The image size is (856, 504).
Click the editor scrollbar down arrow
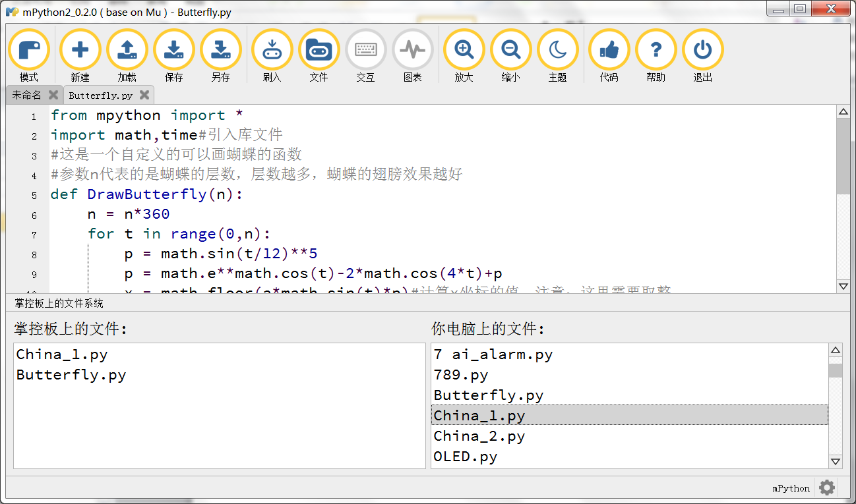(x=843, y=286)
